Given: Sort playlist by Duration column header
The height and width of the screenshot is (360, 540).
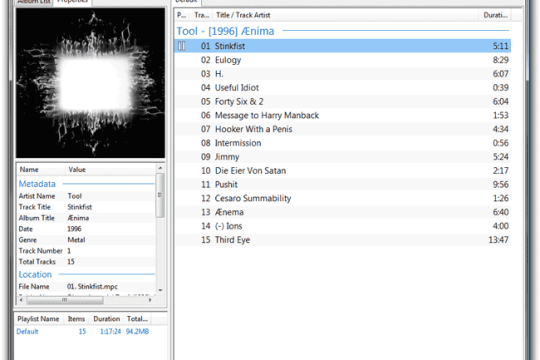Looking at the screenshot, I should click(495, 15).
